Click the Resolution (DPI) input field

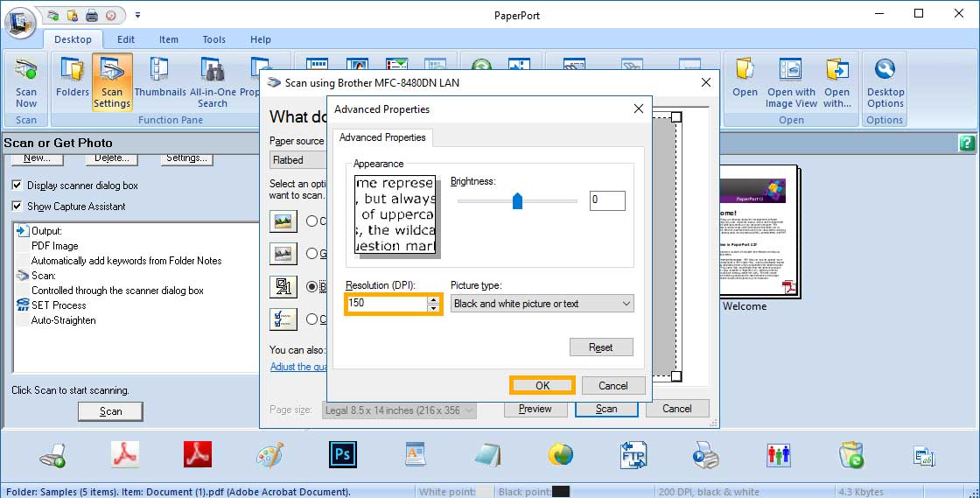(x=387, y=303)
